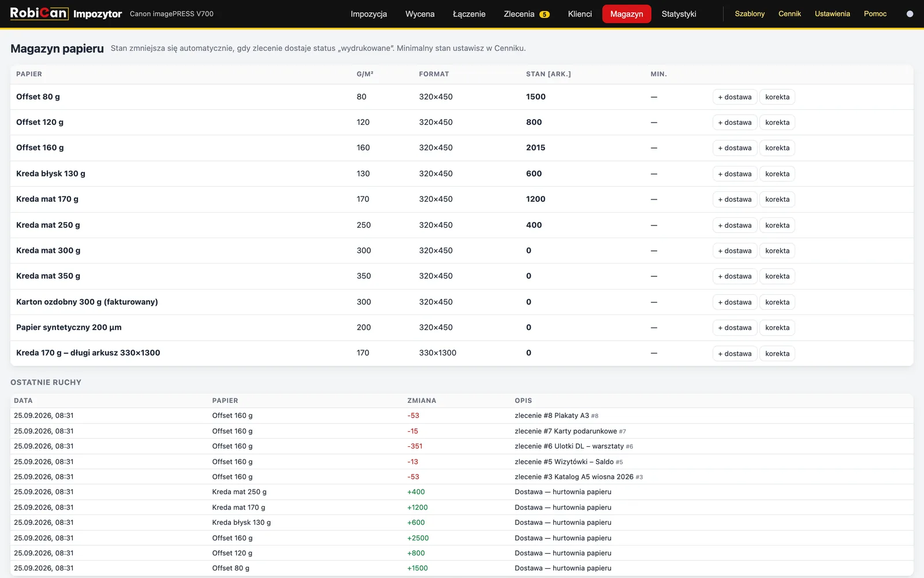Toggle the round theme switch in top-right corner
Image resolution: width=924 pixels, height=578 pixels.
click(x=910, y=14)
